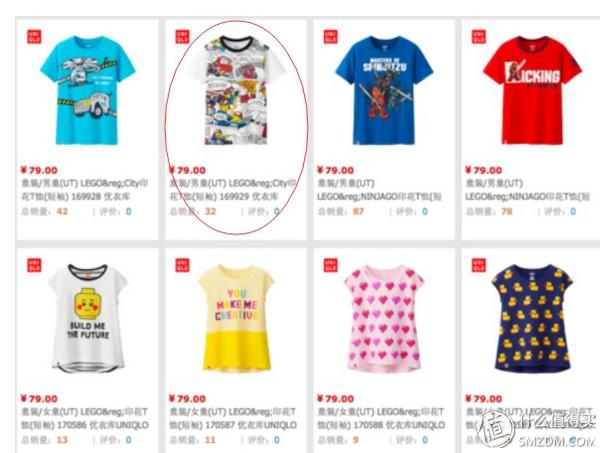This screenshot has height=453, width=600.
Task: Open the red Kicking Ninjago T-shirt
Action: pyautogui.click(x=532, y=90)
